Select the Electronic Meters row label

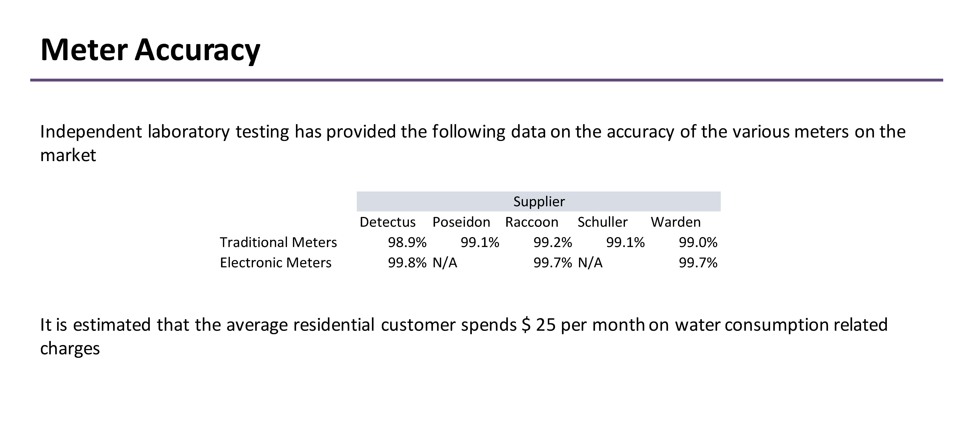click(275, 263)
